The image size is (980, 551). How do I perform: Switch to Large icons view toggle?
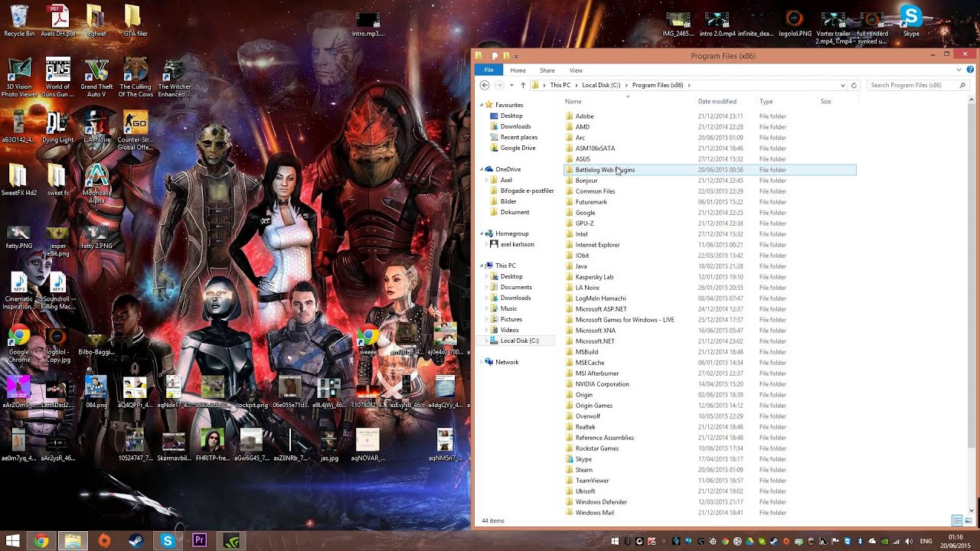tap(968, 520)
